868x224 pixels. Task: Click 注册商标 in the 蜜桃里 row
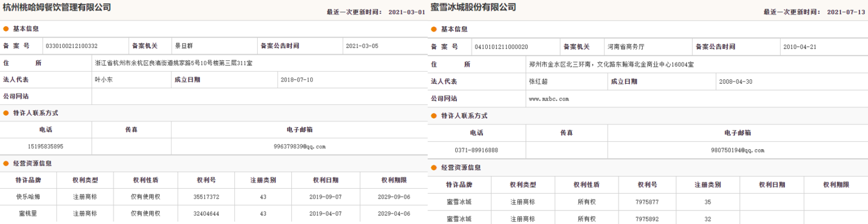click(85, 214)
